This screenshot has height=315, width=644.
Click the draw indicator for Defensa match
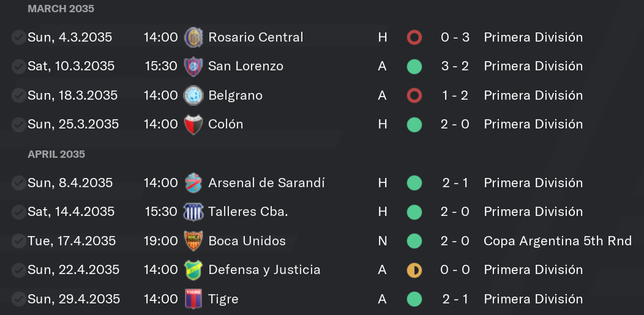[414, 270]
